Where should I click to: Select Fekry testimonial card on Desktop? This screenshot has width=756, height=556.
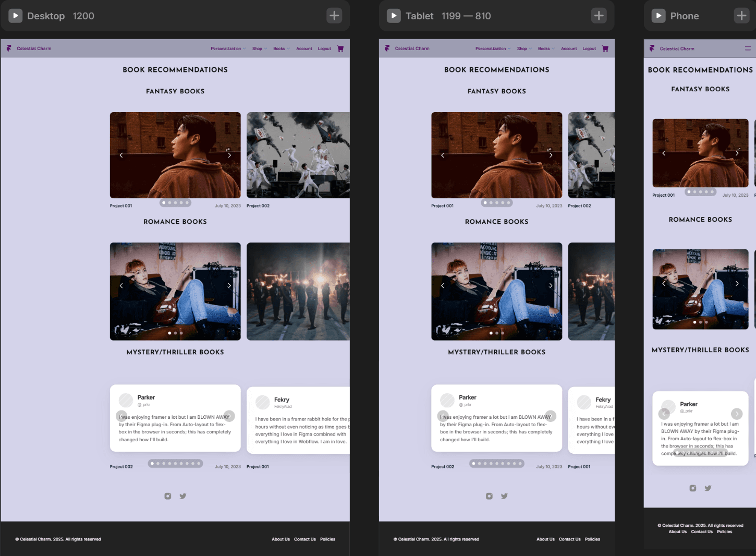[298, 420]
